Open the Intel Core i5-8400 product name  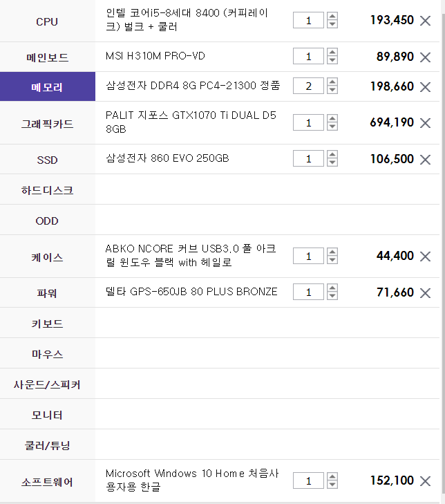[x=187, y=19]
